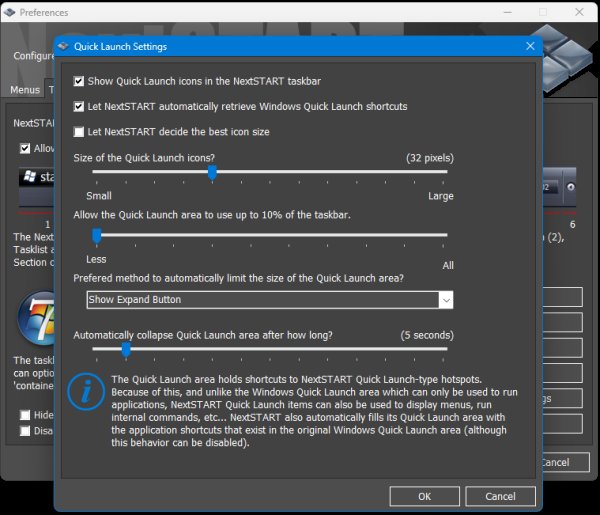The width and height of the screenshot is (600, 515).
Task: Click the taskbar percentage slider handle
Action: 97,235
